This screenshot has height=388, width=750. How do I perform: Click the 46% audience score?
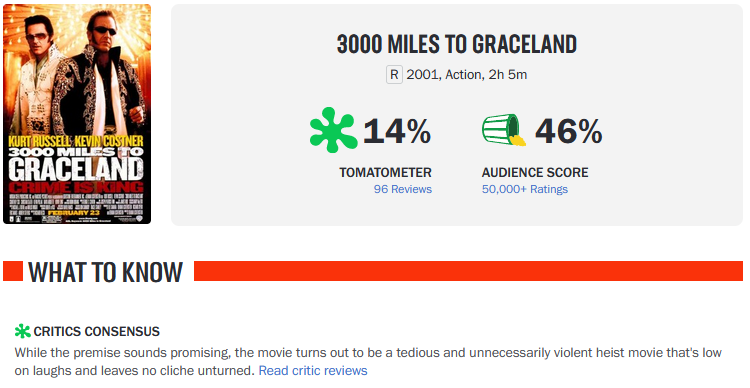(x=568, y=131)
